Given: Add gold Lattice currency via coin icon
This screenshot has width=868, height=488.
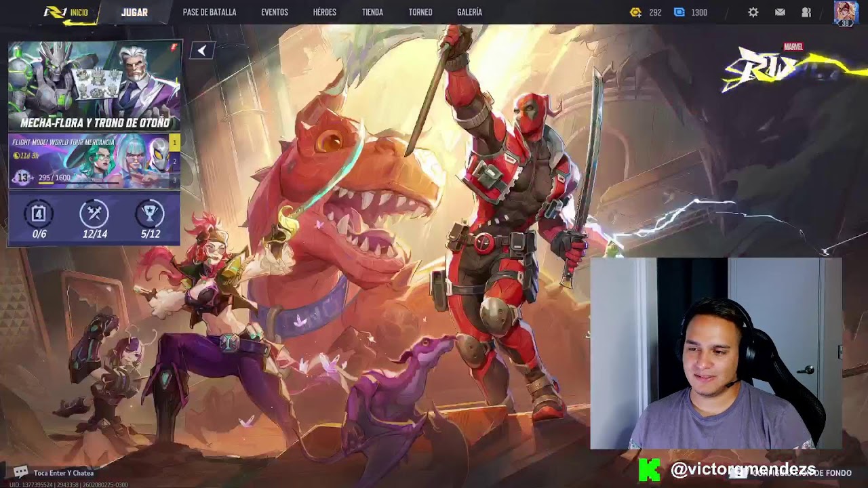Looking at the screenshot, I should pyautogui.click(x=635, y=12).
